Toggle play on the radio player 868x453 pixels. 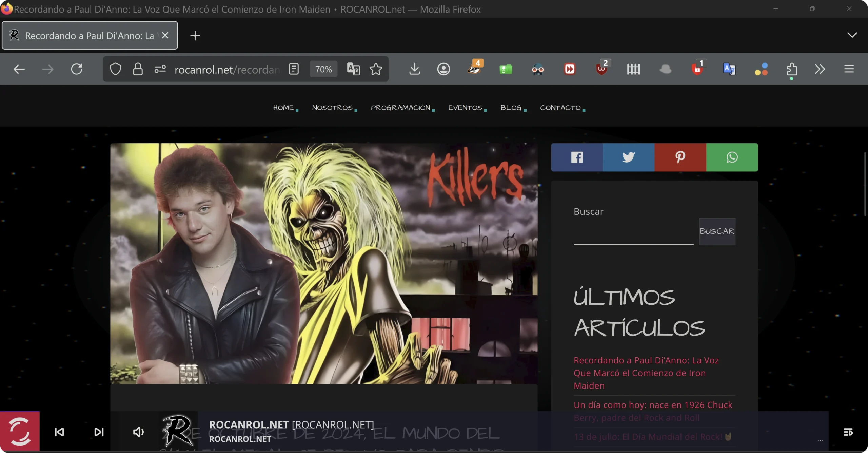coord(20,432)
